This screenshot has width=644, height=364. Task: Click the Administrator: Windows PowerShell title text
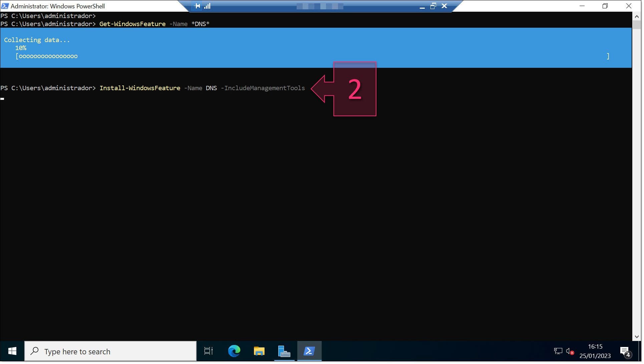coord(58,6)
